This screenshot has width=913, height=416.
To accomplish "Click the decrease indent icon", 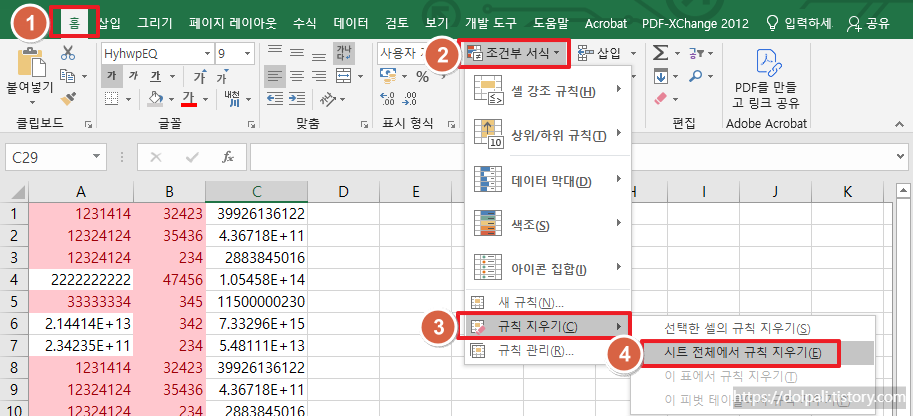I will pos(275,98).
